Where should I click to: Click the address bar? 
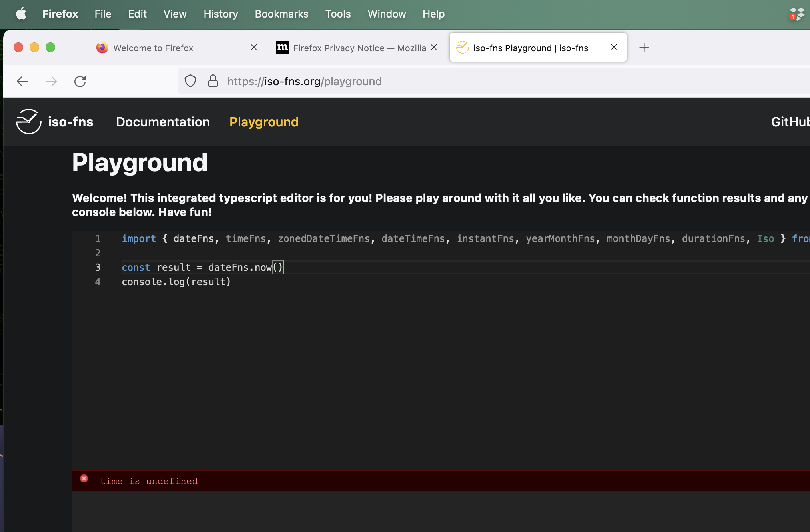tap(360, 81)
